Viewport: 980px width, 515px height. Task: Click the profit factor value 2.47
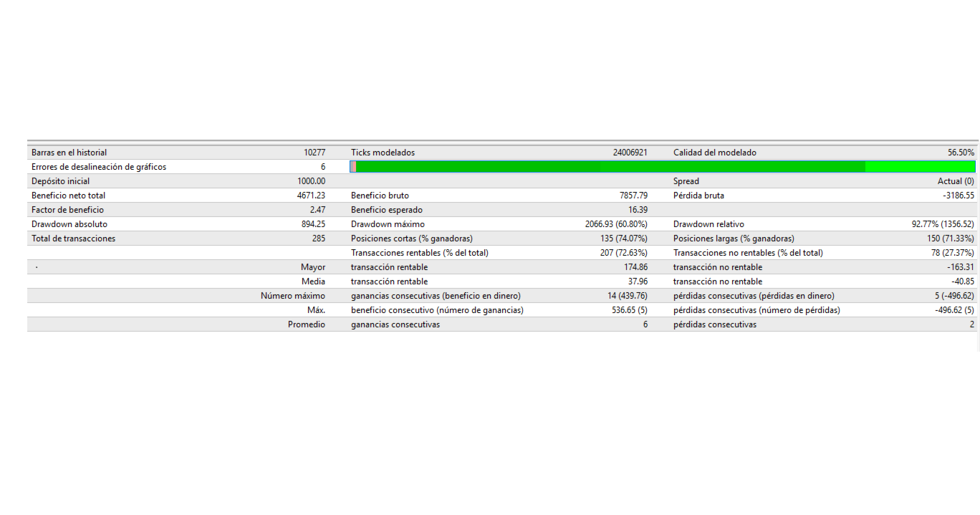pos(317,210)
